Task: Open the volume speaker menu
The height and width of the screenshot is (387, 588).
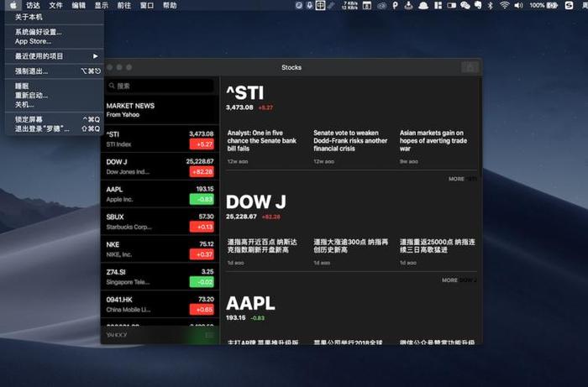Action: tap(518, 5)
